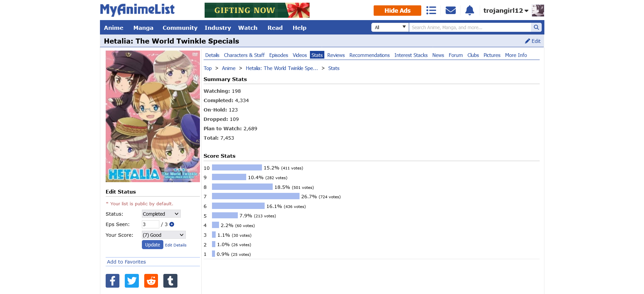644x294 pixels.
Task: Share on Reddit icon
Action: click(x=151, y=281)
